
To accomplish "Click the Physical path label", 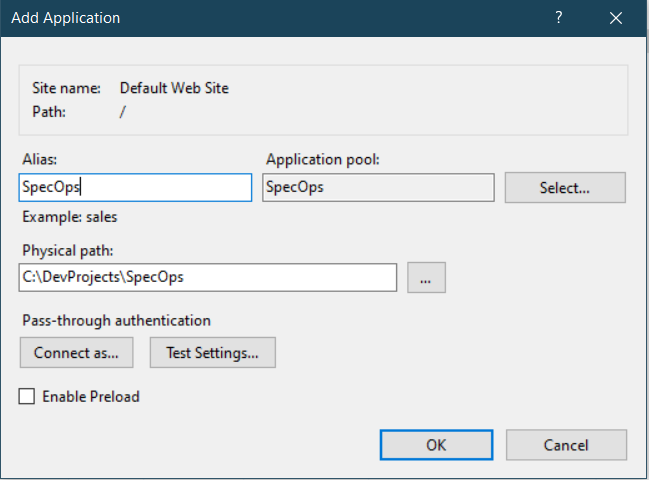I will point(65,249).
